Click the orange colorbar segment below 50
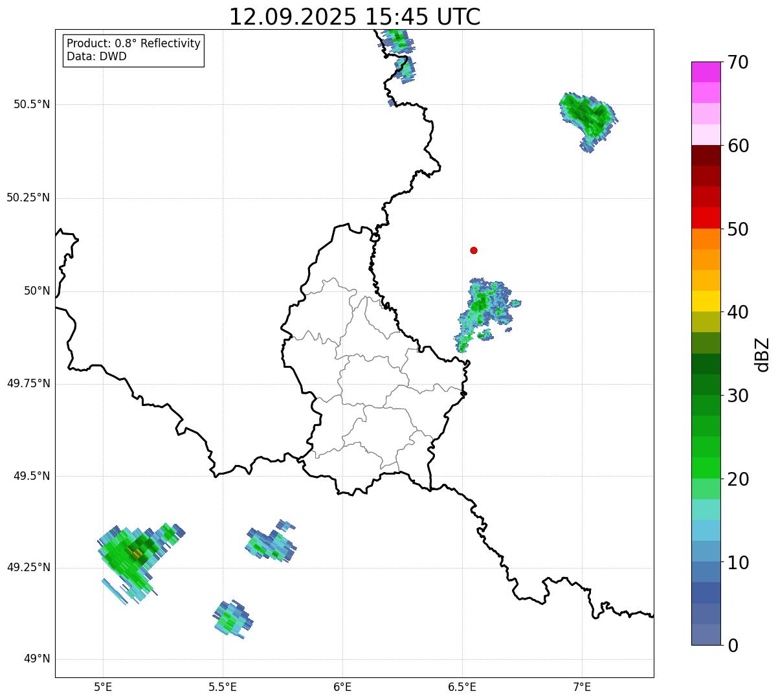This screenshot has width=778, height=700. [x=706, y=239]
